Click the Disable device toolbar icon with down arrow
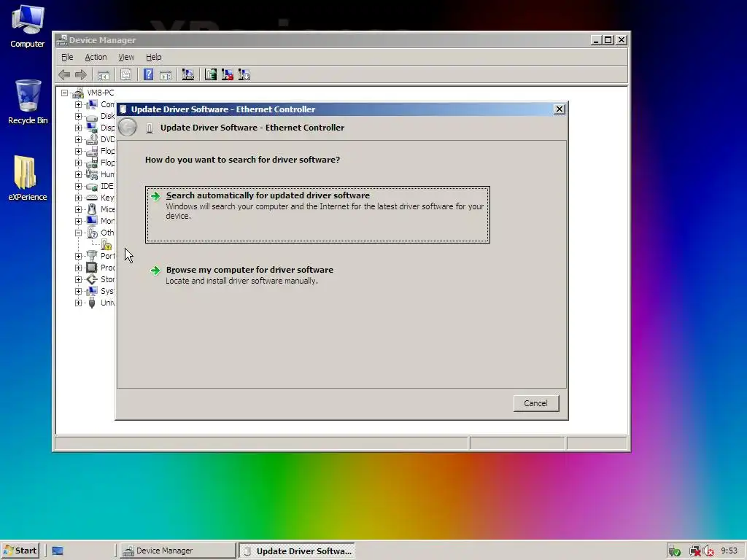 pos(244,74)
